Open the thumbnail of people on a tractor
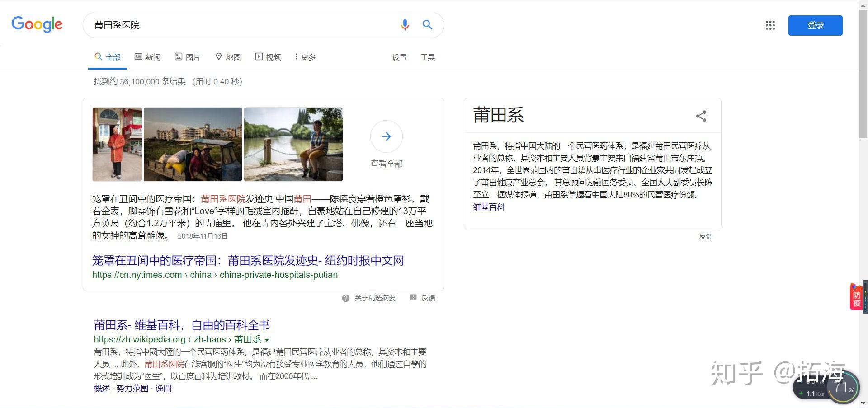This screenshot has height=408, width=868. coord(193,145)
